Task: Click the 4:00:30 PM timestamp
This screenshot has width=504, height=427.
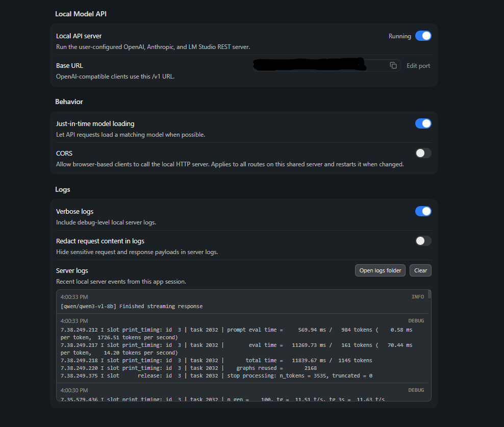Action: tap(74, 390)
